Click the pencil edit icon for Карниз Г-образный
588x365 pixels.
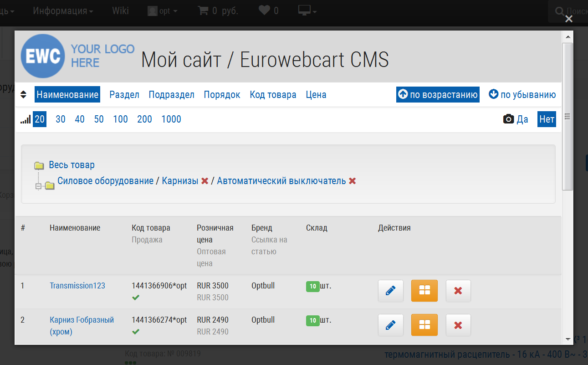(x=390, y=325)
